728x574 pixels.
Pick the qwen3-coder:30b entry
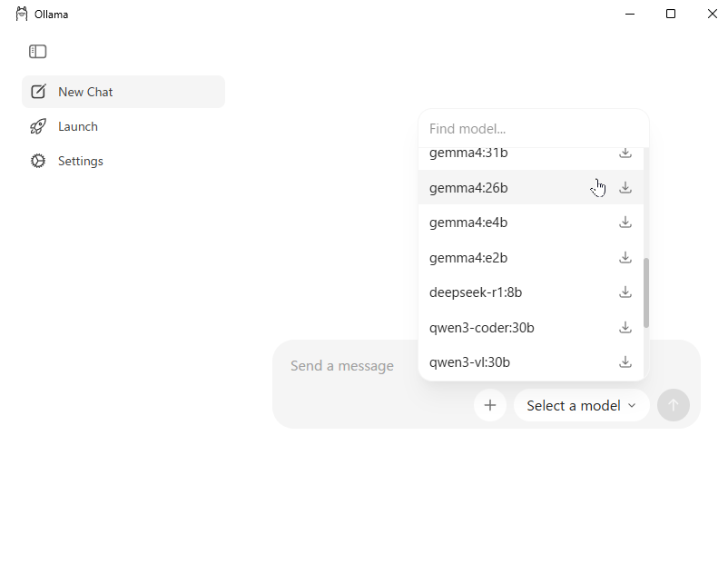click(x=482, y=328)
